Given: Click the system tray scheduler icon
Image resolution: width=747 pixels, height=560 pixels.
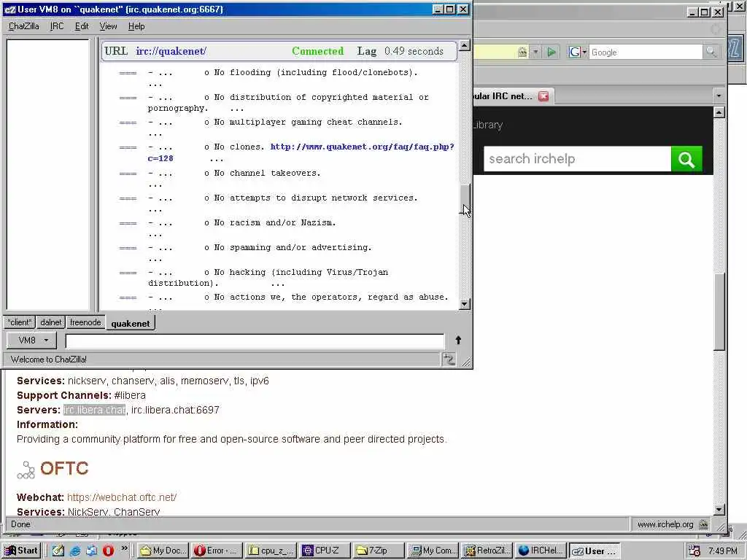Looking at the screenshot, I should tap(694, 551).
